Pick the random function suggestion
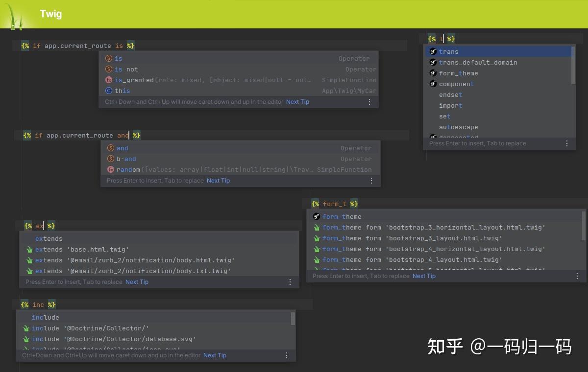 241,169
